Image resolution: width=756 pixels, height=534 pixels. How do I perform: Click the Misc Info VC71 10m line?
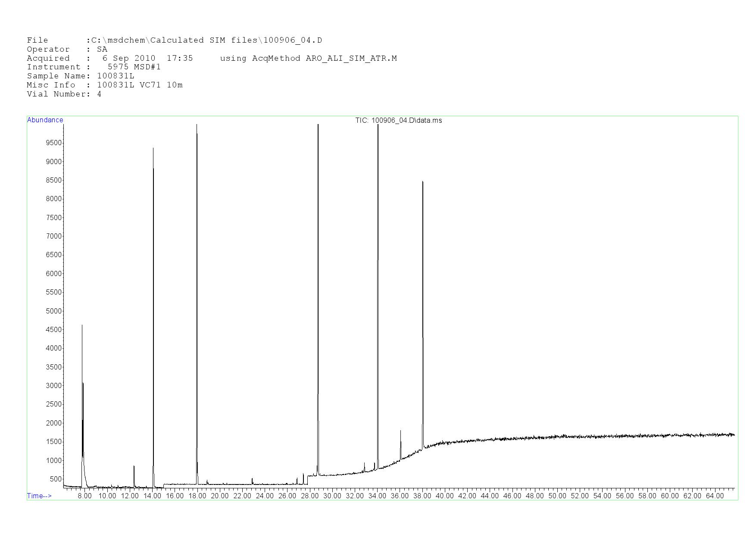tap(104, 85)
